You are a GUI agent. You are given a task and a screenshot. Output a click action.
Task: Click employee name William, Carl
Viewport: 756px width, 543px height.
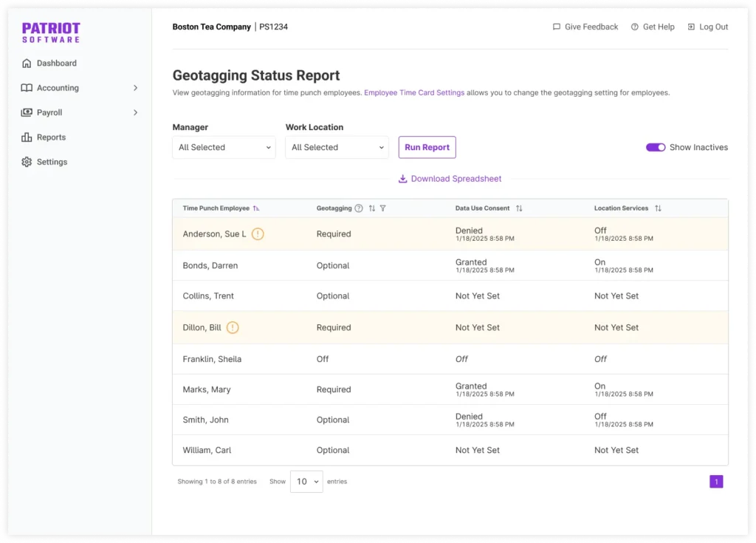coord(207,451)
